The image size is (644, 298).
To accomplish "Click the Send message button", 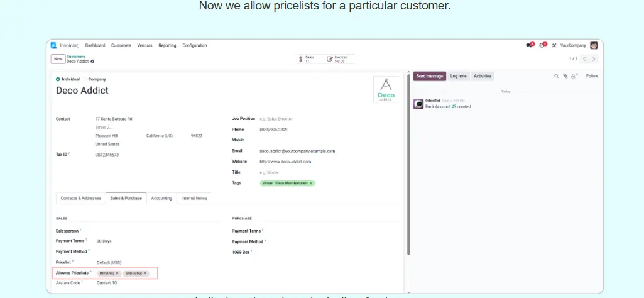I will click(429, 76).
